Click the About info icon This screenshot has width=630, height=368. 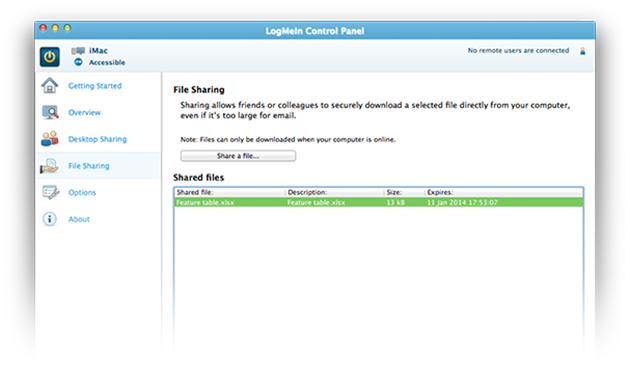coord(50,219)
